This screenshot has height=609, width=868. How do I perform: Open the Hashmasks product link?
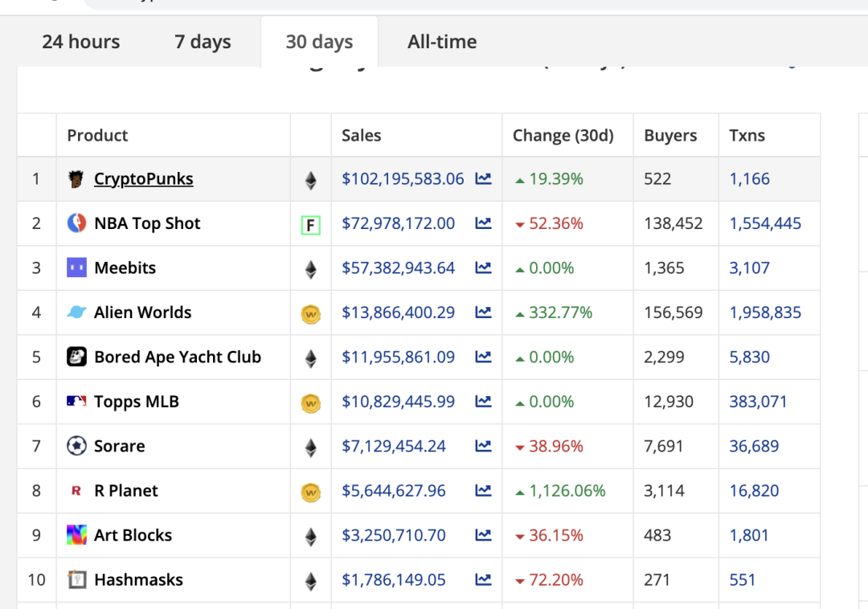point(138,580)
